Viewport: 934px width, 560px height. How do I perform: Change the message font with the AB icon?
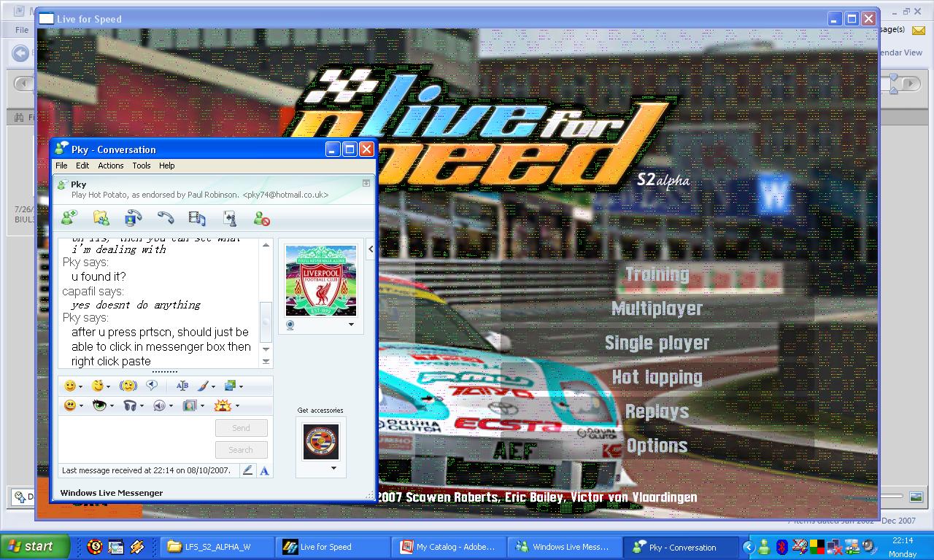[x=182, y=386]
